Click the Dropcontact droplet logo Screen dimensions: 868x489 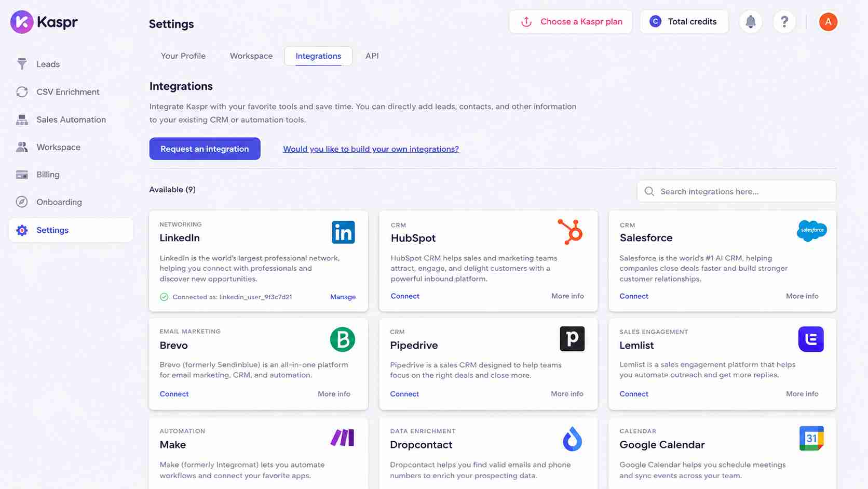[572, 439]
